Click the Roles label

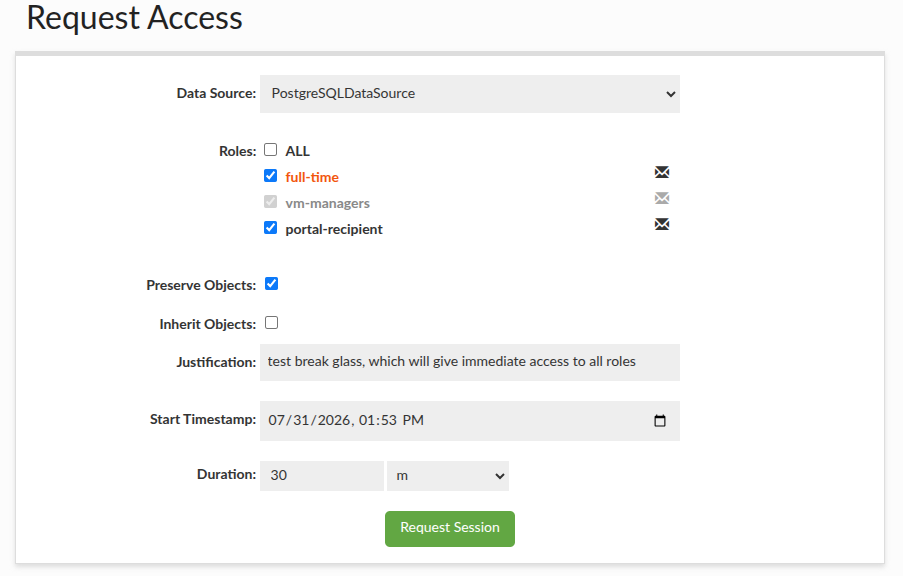237,151
